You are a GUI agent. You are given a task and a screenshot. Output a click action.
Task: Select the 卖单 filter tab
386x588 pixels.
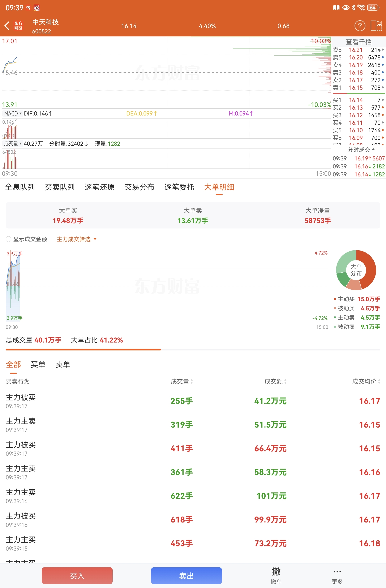click(x=63, y=364)
